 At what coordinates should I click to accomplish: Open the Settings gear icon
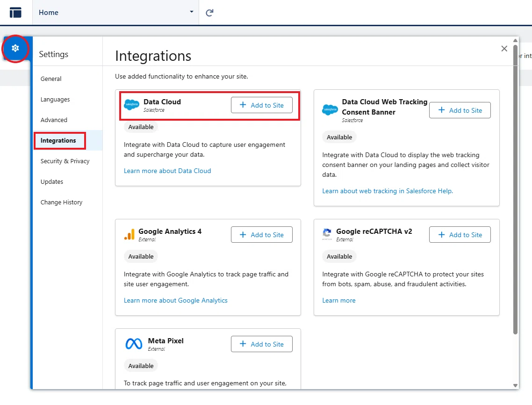pyautogui.click(x=15, y=48)
